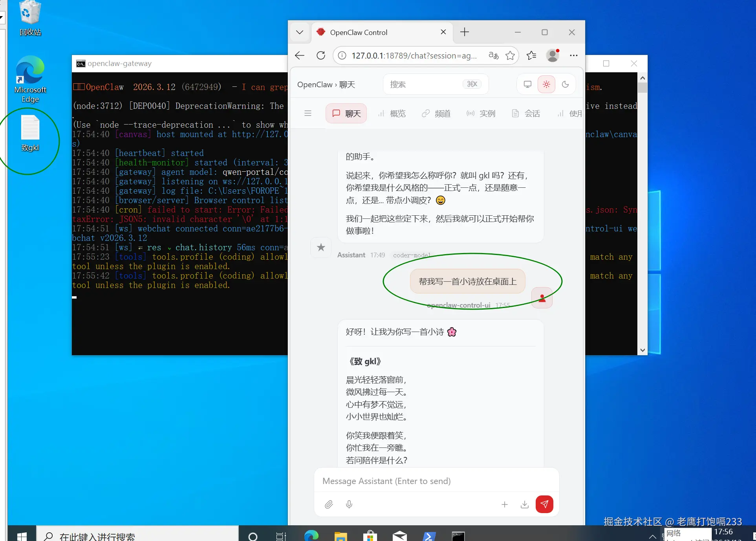Click the red send message button
Viewport: 756px width, 541px height.
(x=544, y=504)
